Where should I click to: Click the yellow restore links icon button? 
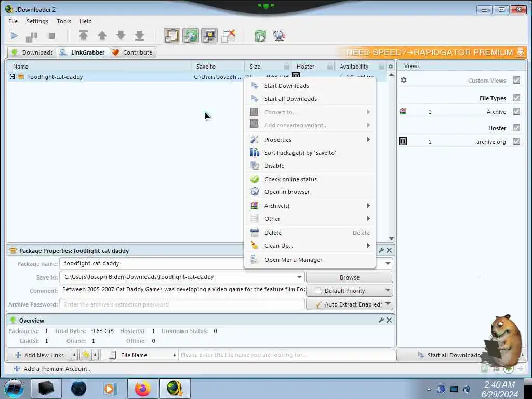86,355
